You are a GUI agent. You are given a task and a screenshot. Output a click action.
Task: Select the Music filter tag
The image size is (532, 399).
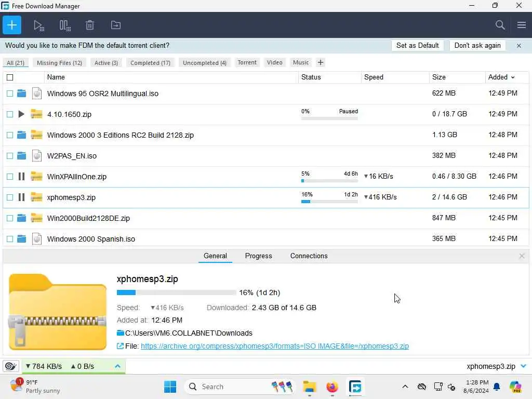coord(301,62)
